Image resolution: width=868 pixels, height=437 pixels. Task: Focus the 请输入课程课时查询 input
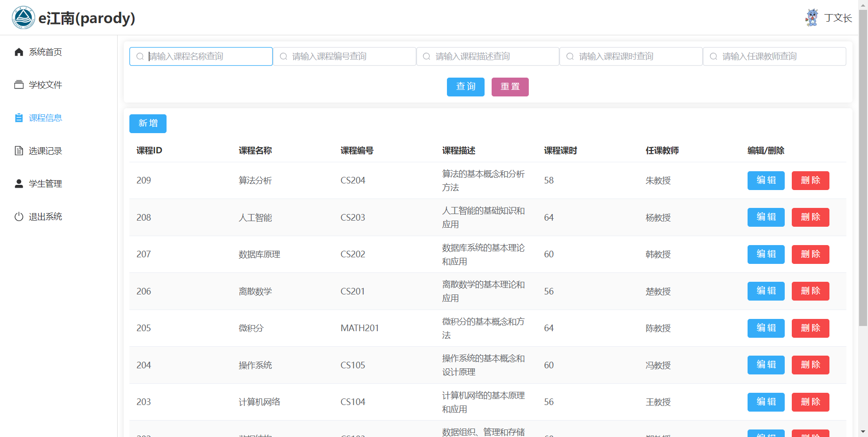631,56
